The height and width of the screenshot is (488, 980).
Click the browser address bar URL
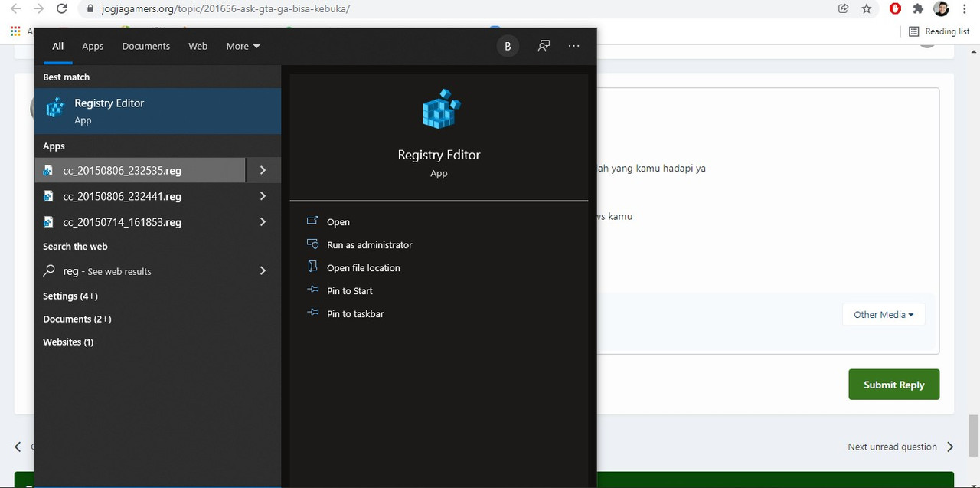click(225, 9)
